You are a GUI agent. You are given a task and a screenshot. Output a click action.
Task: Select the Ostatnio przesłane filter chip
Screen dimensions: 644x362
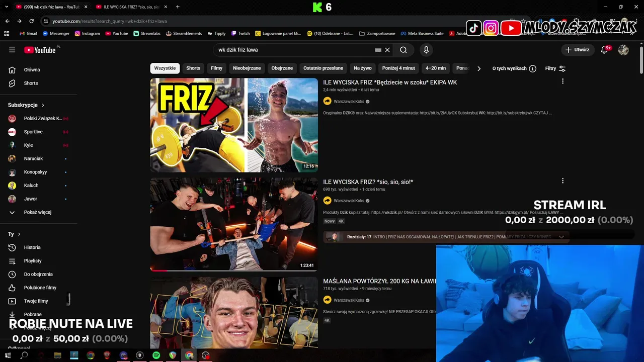click(323, 68)
